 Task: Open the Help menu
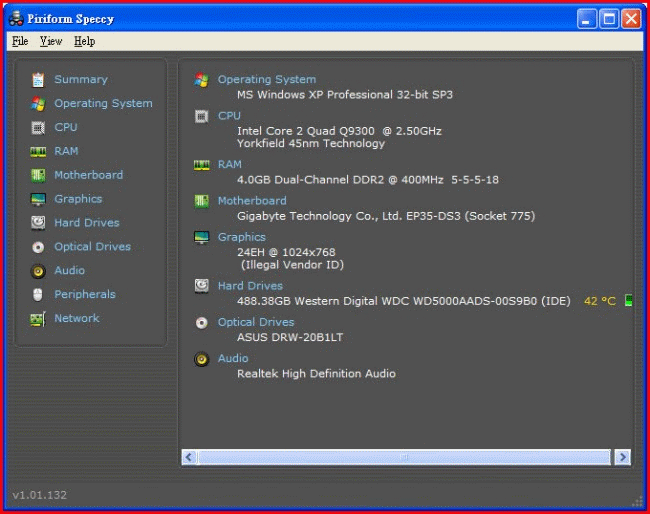click(x=85, y=41)
